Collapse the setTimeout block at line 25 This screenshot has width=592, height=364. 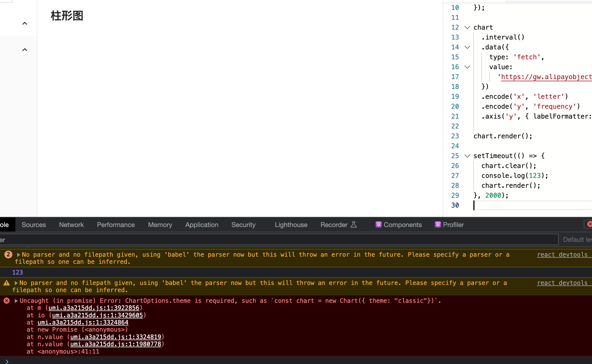tap(467, 156)
